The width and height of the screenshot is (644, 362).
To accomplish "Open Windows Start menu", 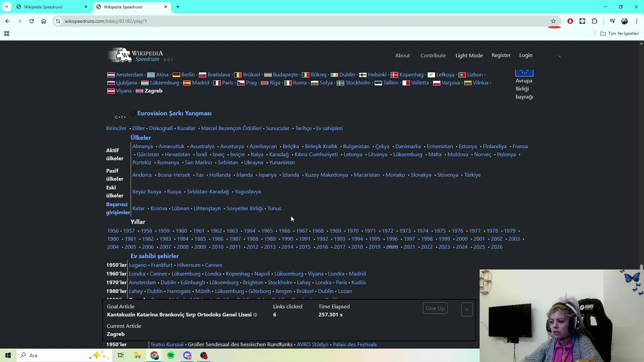I will 8,355.
